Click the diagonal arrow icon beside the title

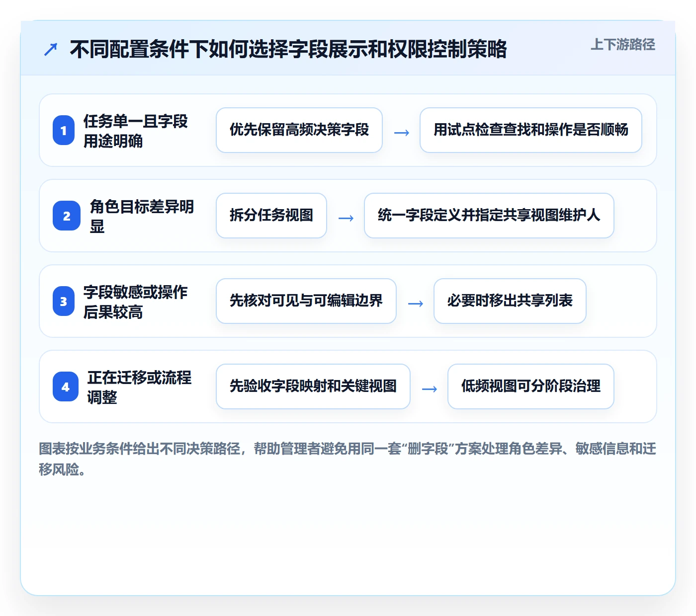51,49
